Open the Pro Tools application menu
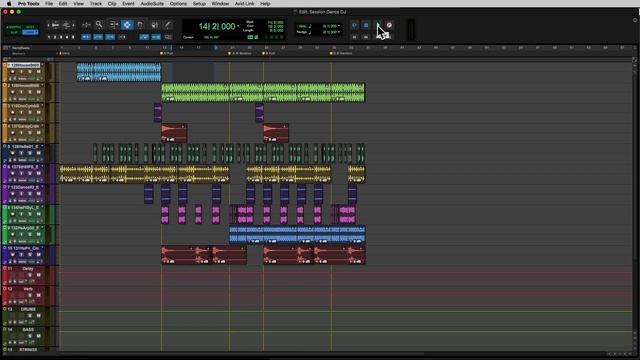640x360 pixels. click(x=29, y=4)
